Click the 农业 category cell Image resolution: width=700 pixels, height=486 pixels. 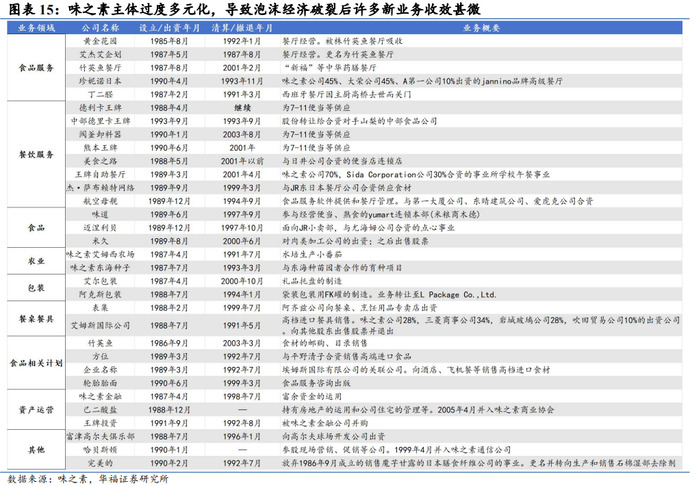point(36,261)
